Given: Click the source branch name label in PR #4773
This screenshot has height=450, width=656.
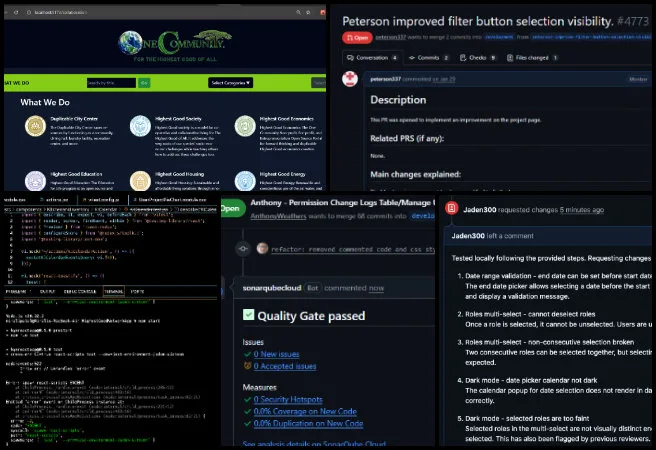Looking at the screenshot, I should [x=592, y=37].
